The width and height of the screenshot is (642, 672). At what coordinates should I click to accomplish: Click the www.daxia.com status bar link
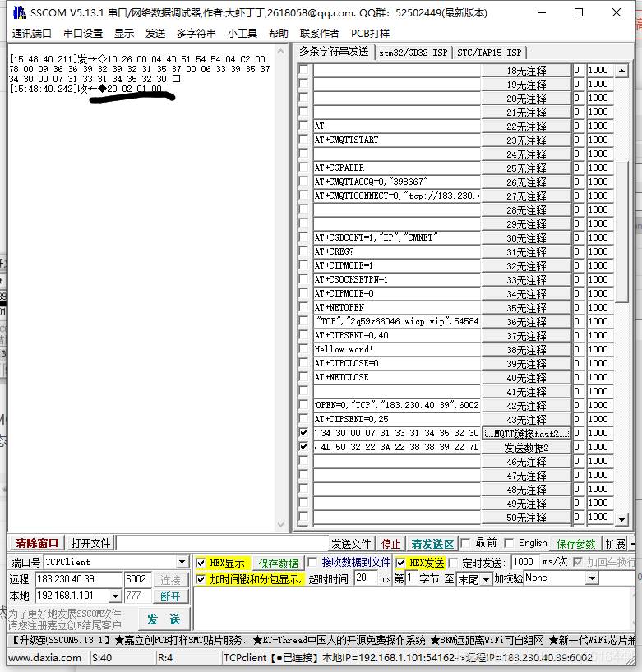[44, 657]
